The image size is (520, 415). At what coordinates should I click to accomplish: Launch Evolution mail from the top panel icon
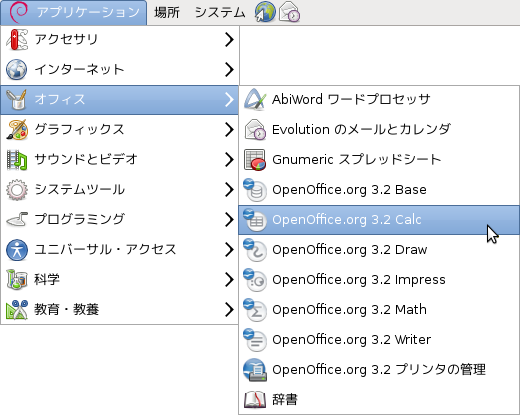289,12
